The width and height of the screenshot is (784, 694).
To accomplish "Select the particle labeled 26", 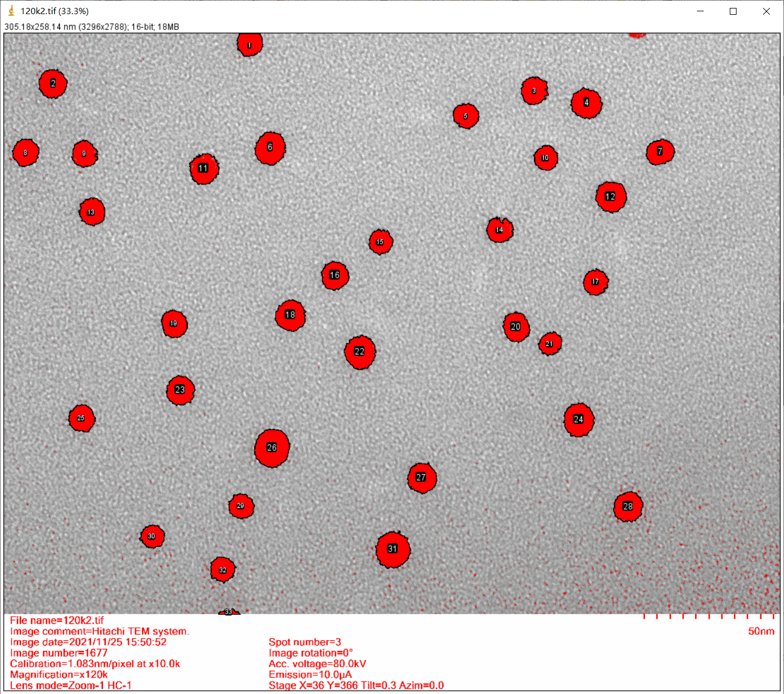I will [272, 448].
